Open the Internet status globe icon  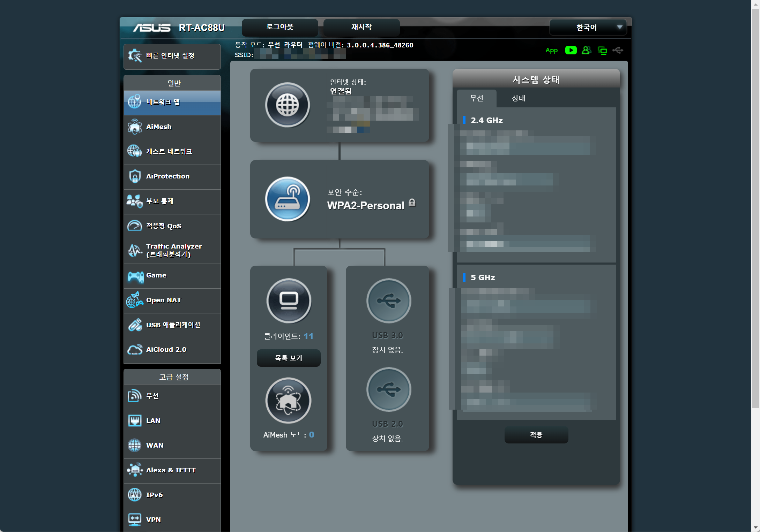287,105
